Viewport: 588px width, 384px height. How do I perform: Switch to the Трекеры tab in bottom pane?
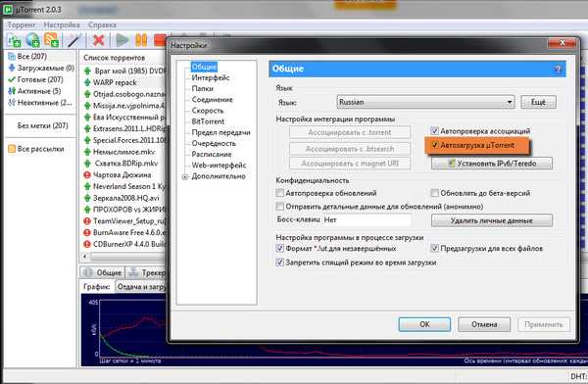(147, 272)
